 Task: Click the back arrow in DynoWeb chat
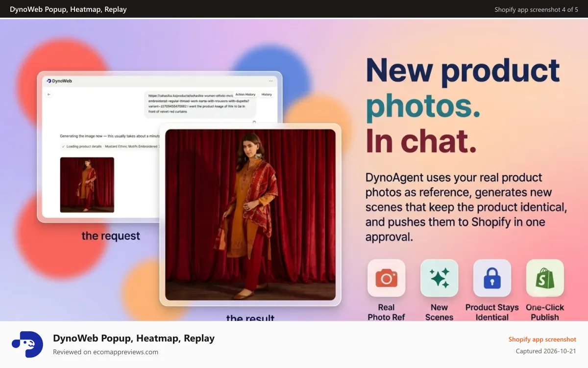(x=49, y=94)
